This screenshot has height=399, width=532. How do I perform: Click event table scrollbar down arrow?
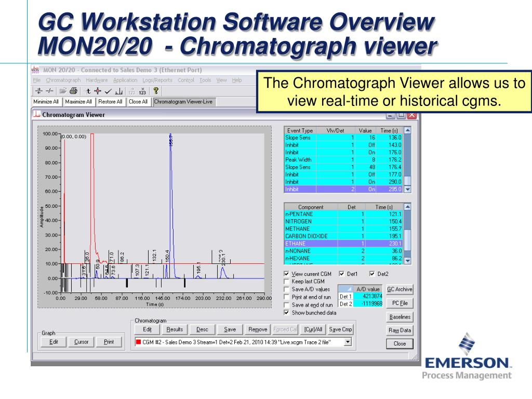point(408,189)
